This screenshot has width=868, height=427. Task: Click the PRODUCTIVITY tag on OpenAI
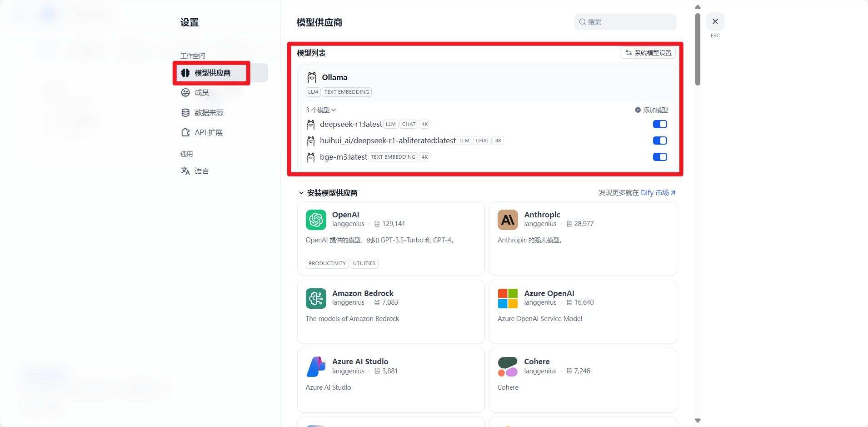click(327, 263)
